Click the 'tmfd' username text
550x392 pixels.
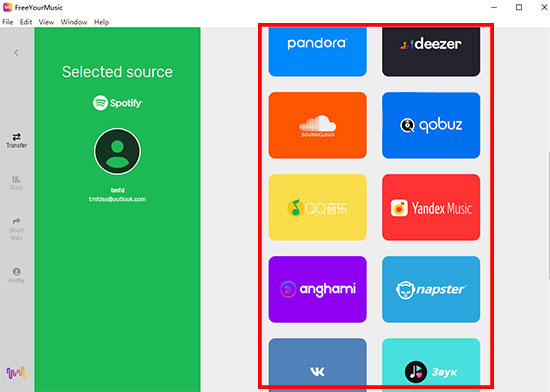118,190
